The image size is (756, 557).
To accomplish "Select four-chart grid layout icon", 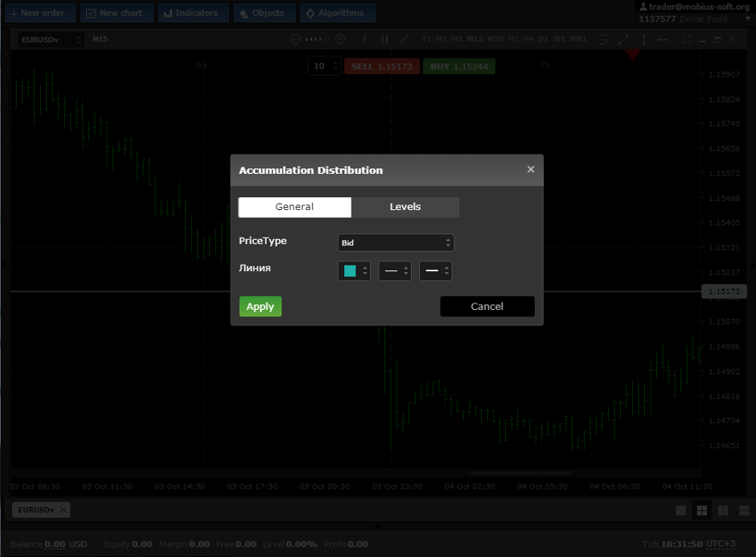I will 702,510.
